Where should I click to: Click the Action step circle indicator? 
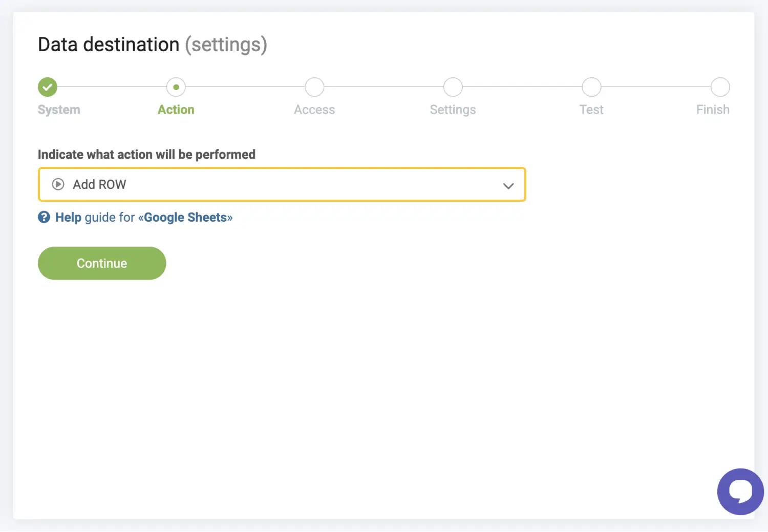click(176, 87)
